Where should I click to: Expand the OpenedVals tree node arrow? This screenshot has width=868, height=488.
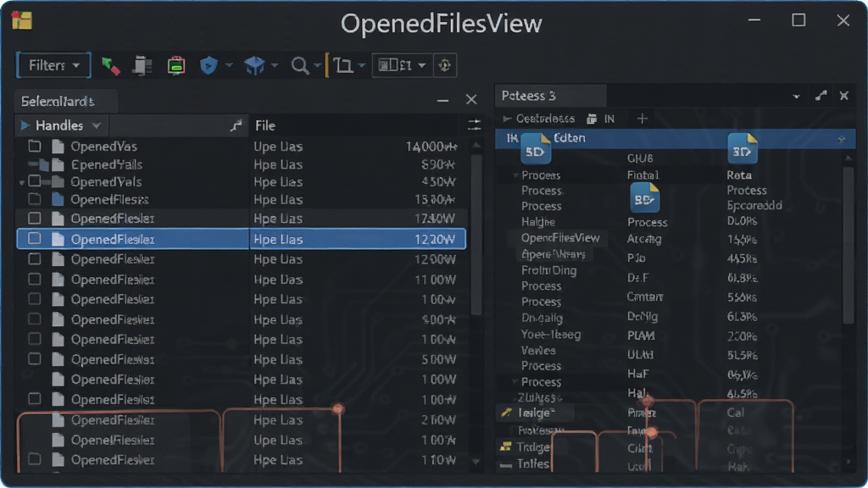click(x=21, y=182)
